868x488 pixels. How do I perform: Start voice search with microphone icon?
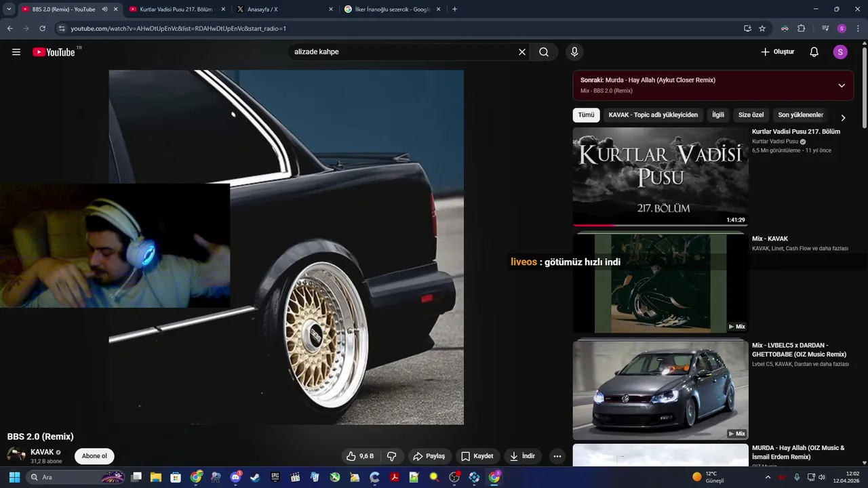coord(574,52)
